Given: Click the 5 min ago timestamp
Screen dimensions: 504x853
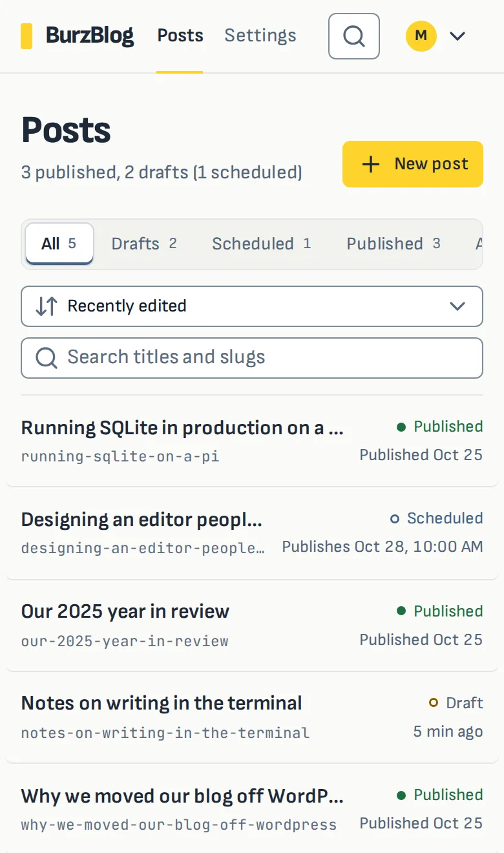Looking at the screenshot, I should tap(448, 732).
